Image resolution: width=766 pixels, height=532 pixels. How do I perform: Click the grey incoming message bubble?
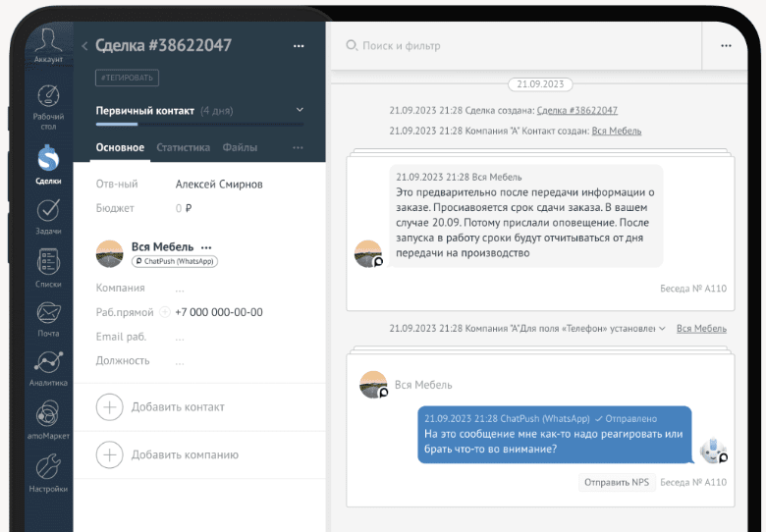(526, 215)
